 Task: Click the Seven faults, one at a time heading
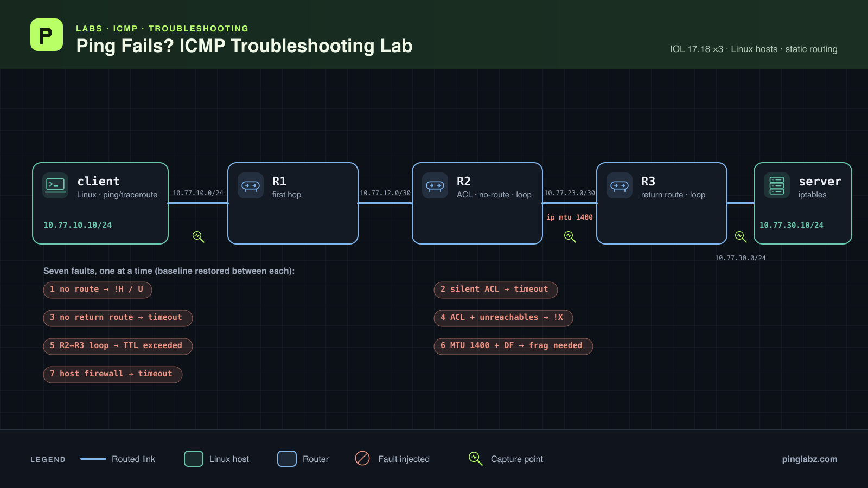(169, 271)
